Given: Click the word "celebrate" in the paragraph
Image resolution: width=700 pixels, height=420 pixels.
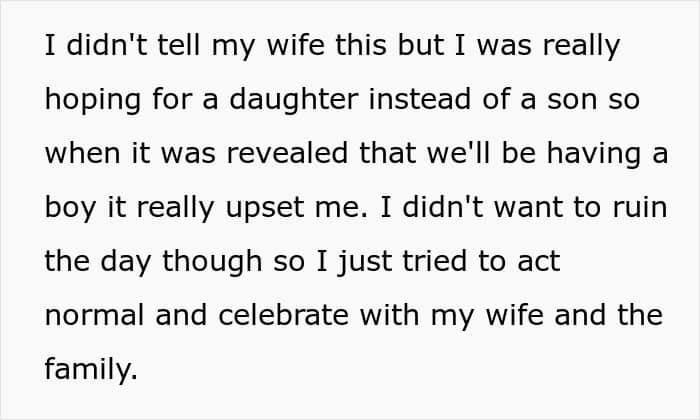Looking at the screenshot, I should coord(283,315).
